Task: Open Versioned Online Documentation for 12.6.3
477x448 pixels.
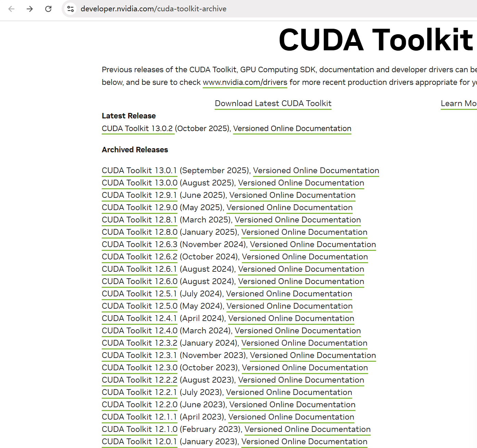Action: point(313,245)
